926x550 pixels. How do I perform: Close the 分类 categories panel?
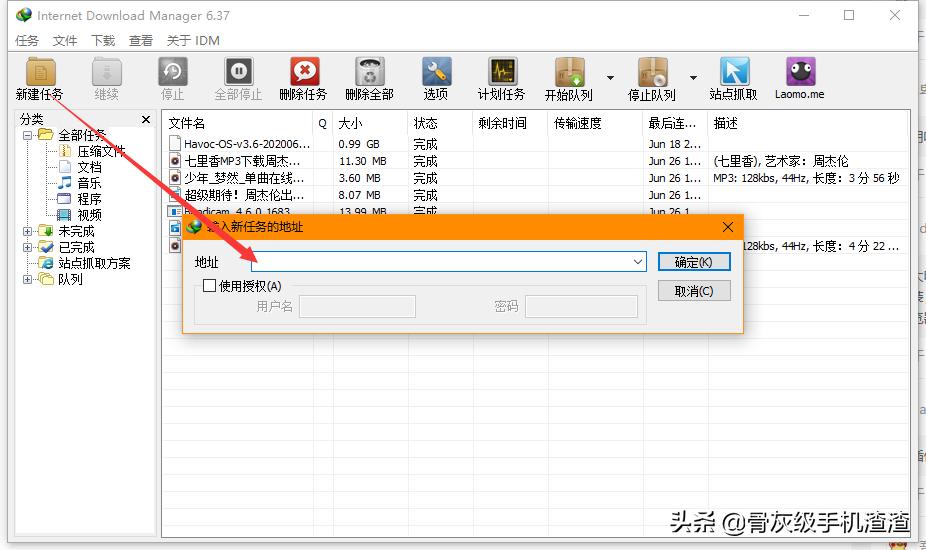tap(146, 120)
